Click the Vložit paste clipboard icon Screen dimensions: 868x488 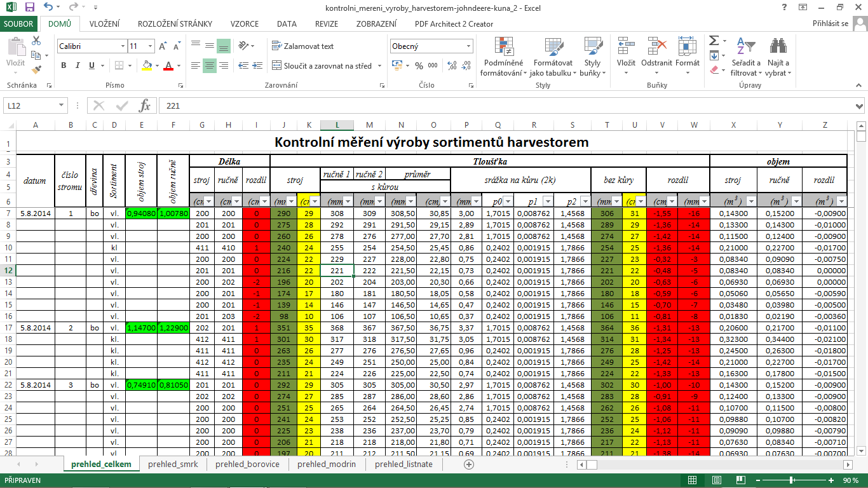click(x=15, y=46)
